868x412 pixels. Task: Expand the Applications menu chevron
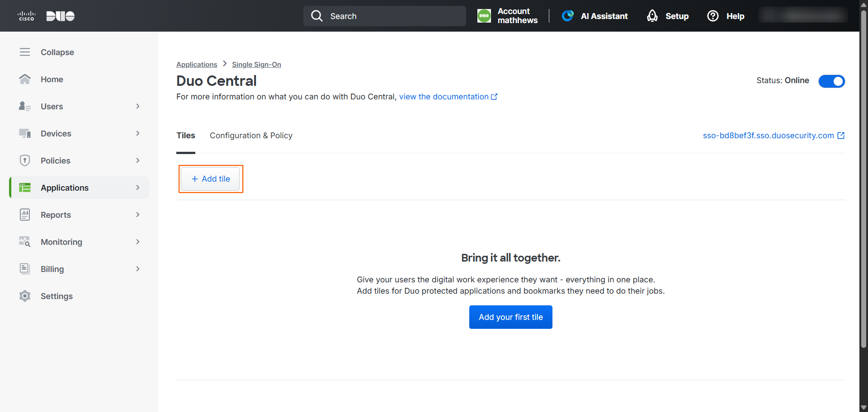pos(138,187)
